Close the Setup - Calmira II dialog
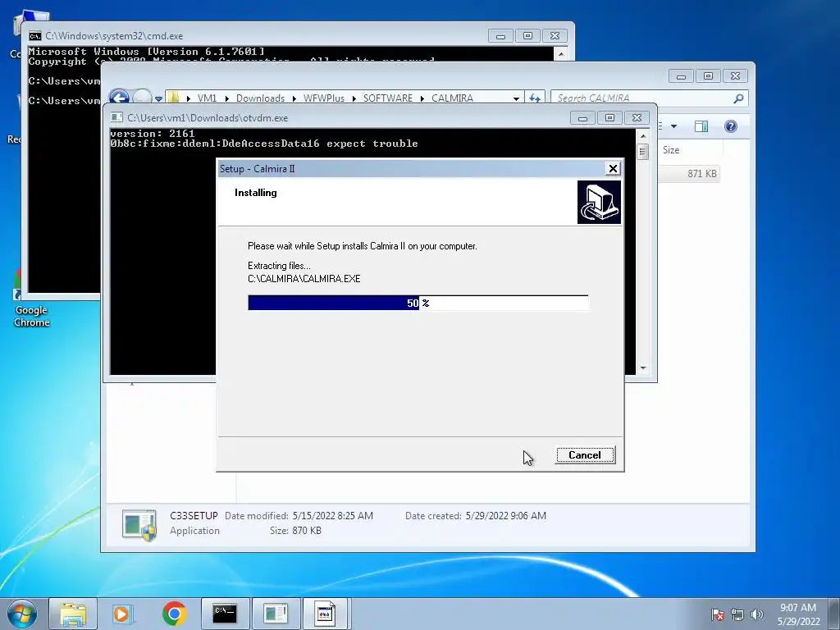Viewport: 840px width, 630px height. [613, 169]
